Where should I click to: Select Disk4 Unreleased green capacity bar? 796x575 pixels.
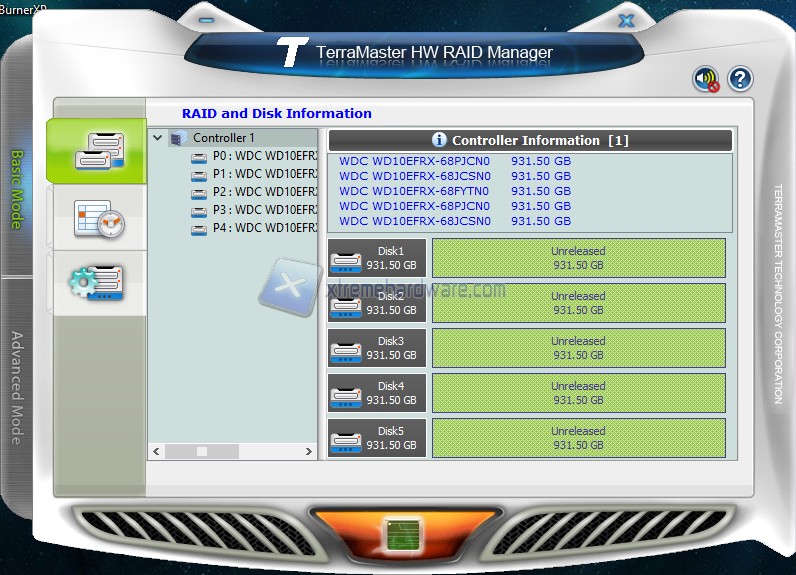pyautogui.click(x=578, y=393)
